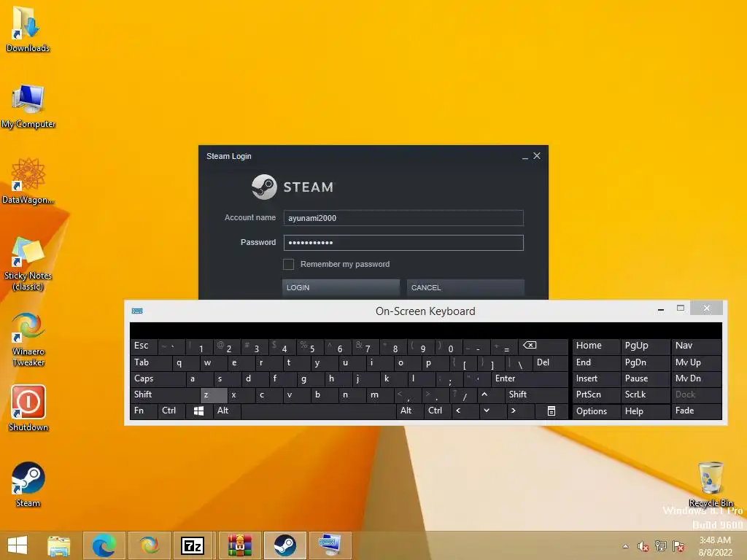Screen dimensions: 747x560
Task: Select On-Screen Keyboard taskbar icon
Action: [x=330, y=545]
